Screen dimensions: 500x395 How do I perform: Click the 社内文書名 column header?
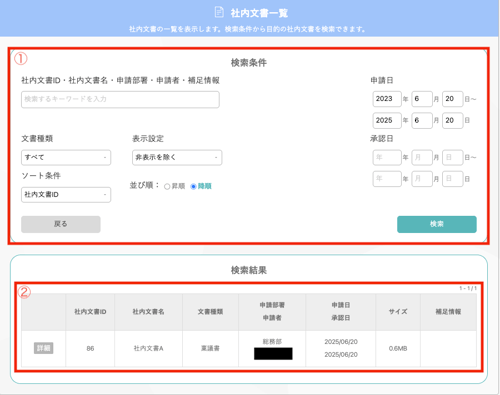(x=148, y=312)
